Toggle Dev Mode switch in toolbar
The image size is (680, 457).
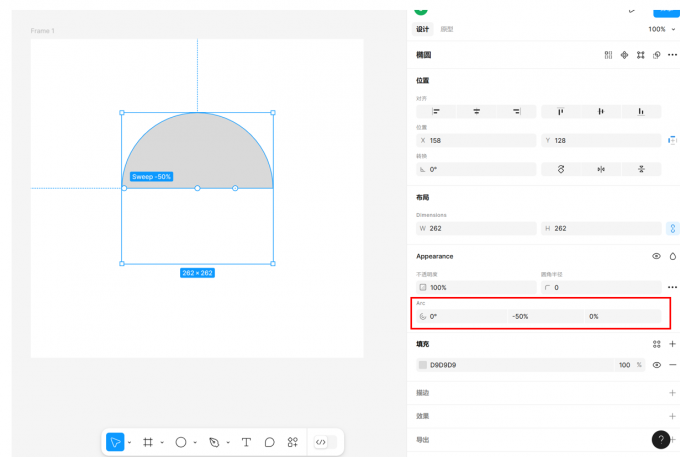(x=325, y=442)
